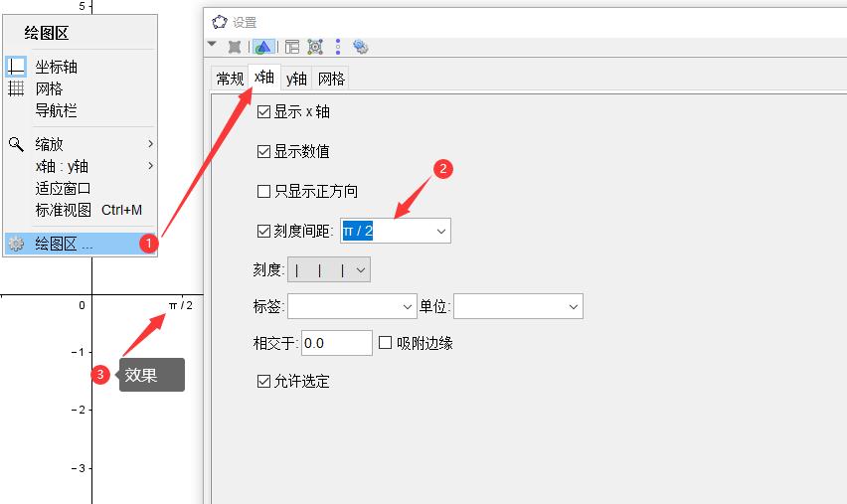This screenshot has width=847, height=504.
Task: Click the 0 origin label on graph
Action: tap(82, 305)
